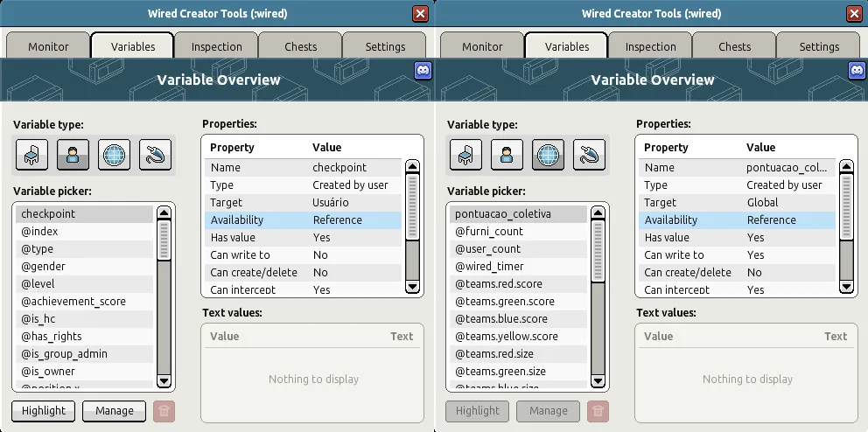Click the trash delete icon in right window
Viewport: 868px width, 432px height.
598,411
